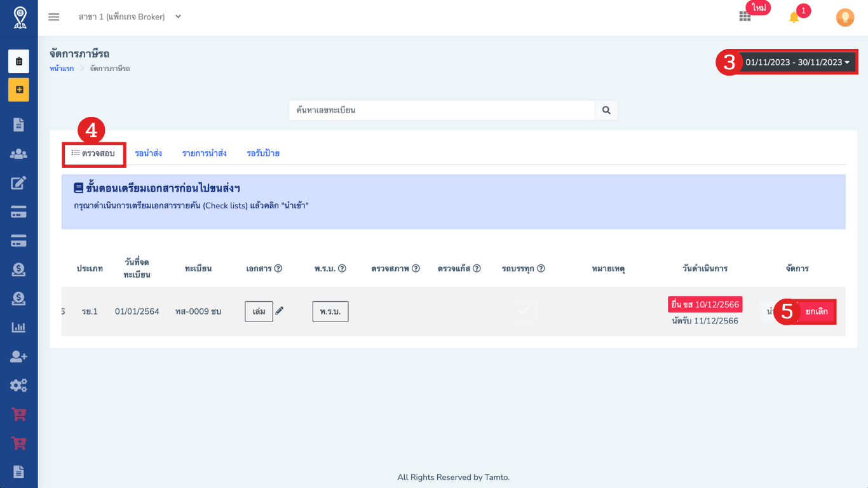Click the พ.ร.บ. button in the row

point(330,311)
